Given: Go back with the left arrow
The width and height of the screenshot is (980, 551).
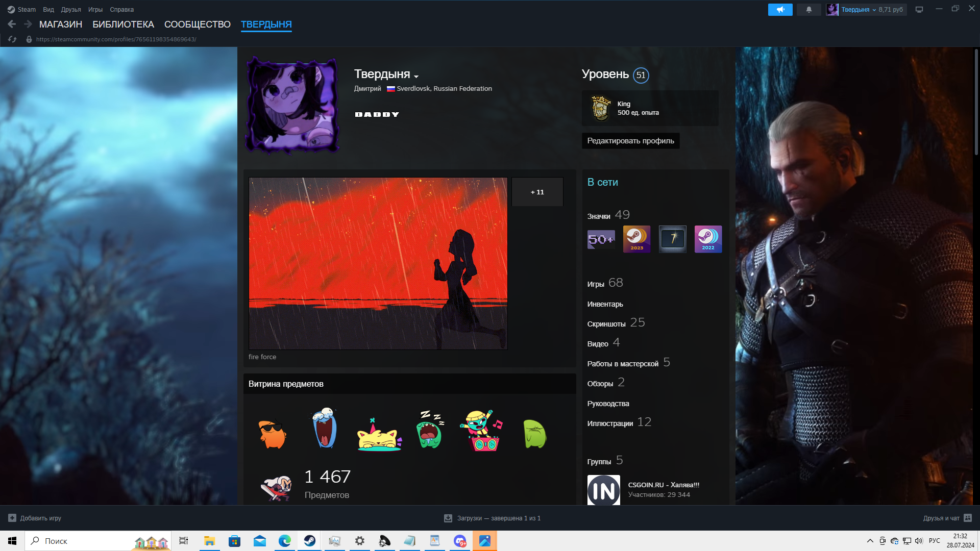Looking at the screenshot, I should pos(12,24).
